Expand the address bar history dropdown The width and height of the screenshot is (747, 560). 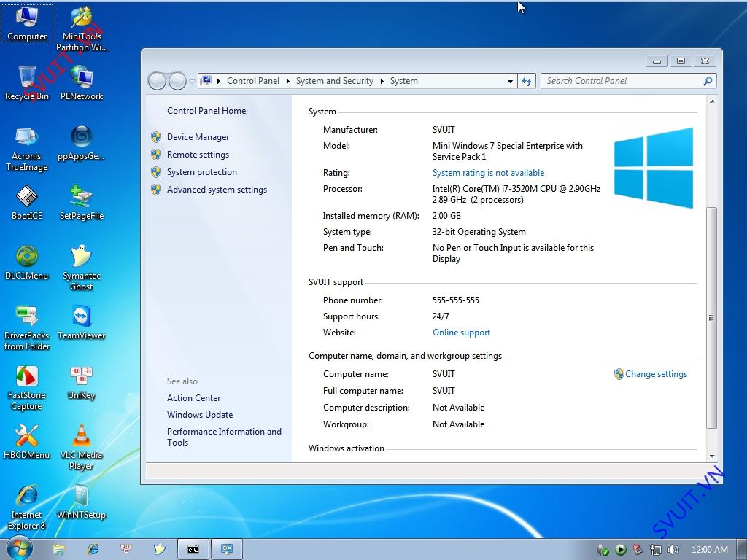coord(510,82)
